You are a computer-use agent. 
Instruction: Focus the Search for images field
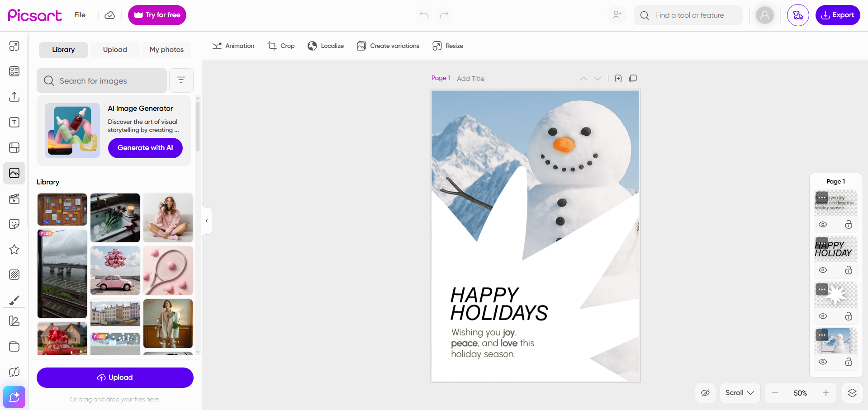point(102,80)
